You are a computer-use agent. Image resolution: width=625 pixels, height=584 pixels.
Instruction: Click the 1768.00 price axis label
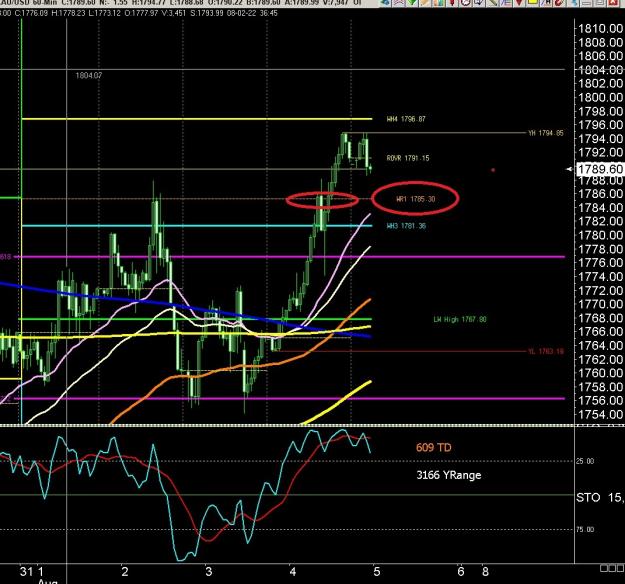tap(600, 318)
